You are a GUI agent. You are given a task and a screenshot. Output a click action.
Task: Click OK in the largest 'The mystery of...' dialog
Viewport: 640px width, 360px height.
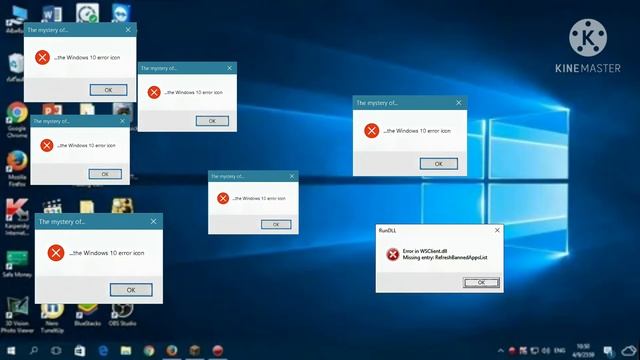(131, 290)
